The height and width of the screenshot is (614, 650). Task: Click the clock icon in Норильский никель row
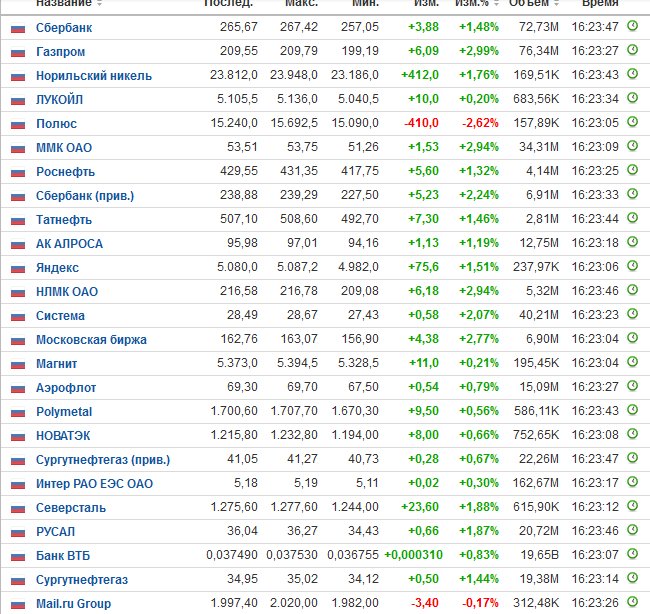click(x=632, y=74)
